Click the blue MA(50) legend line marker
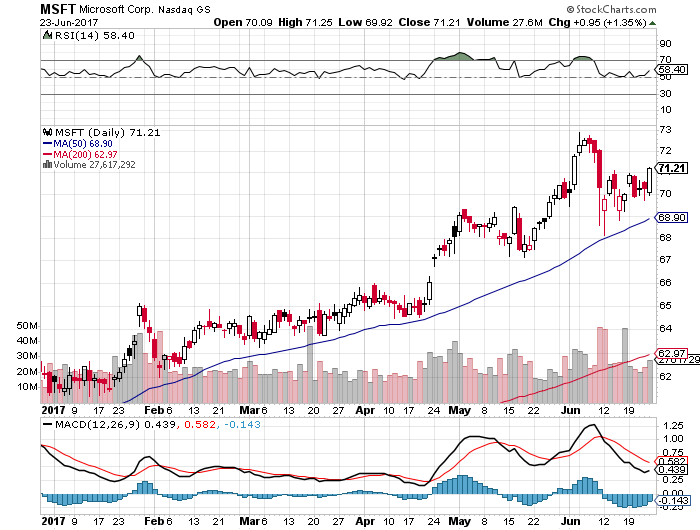The height and width of the screenshot is (530, 700). tap(46, 142)
